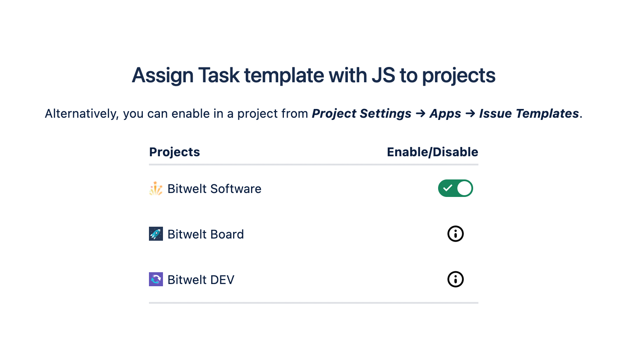Click the Enable/Disable column header
Viewport: 644px width, 351px height.
click(432, 152)
